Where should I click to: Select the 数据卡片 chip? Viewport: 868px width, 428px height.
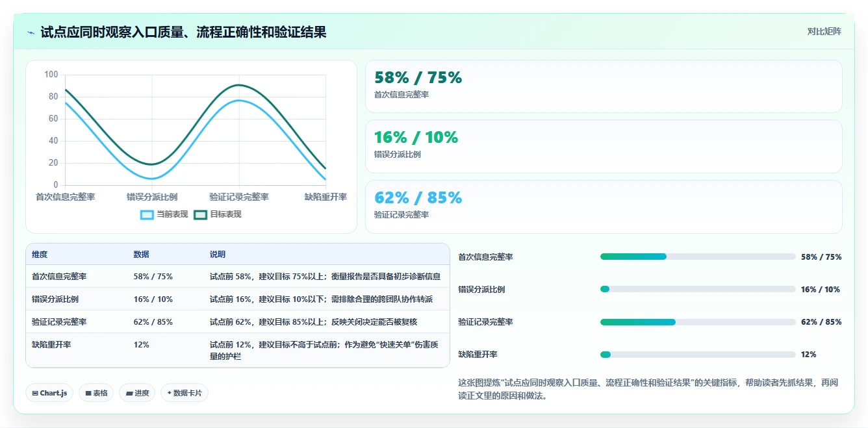click(x=185, y=393)
